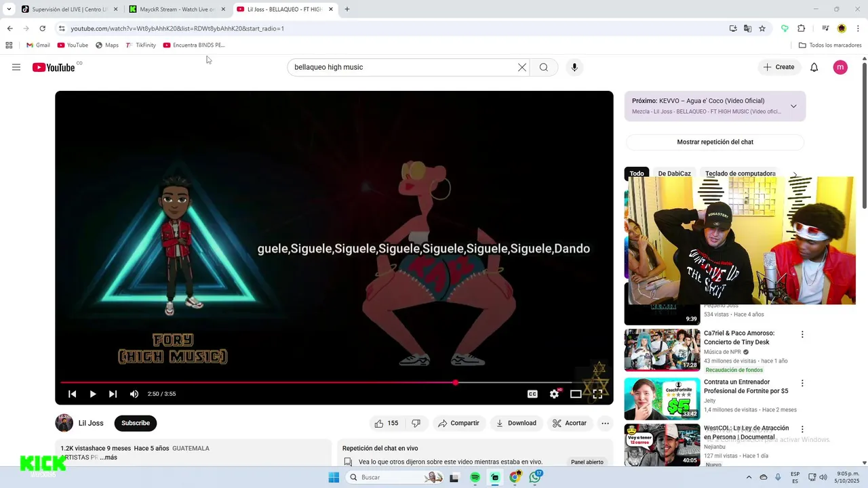
Task: Switch to theater mode
Action: pos(576,394)
